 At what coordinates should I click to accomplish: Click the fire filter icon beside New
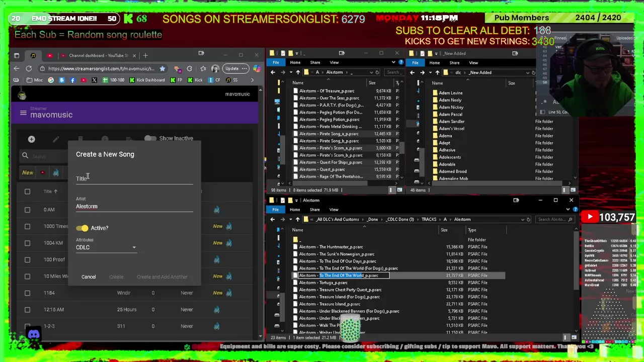pos(56,172)
